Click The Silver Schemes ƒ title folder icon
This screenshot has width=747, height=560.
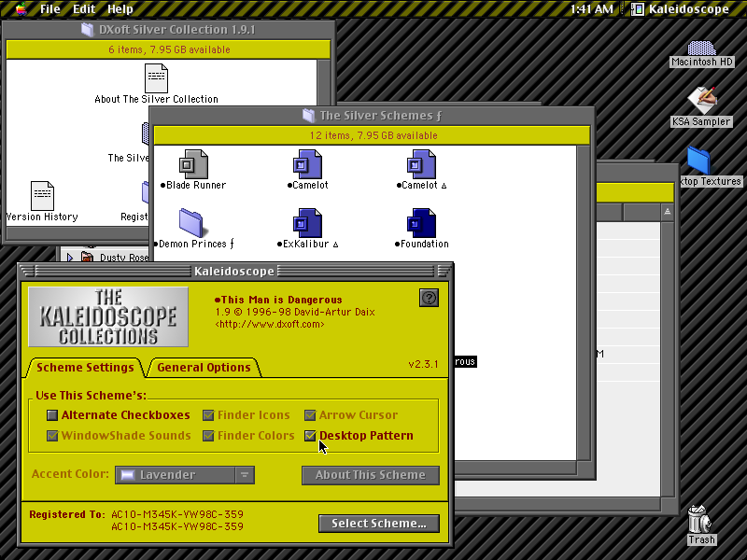(308, 115)
